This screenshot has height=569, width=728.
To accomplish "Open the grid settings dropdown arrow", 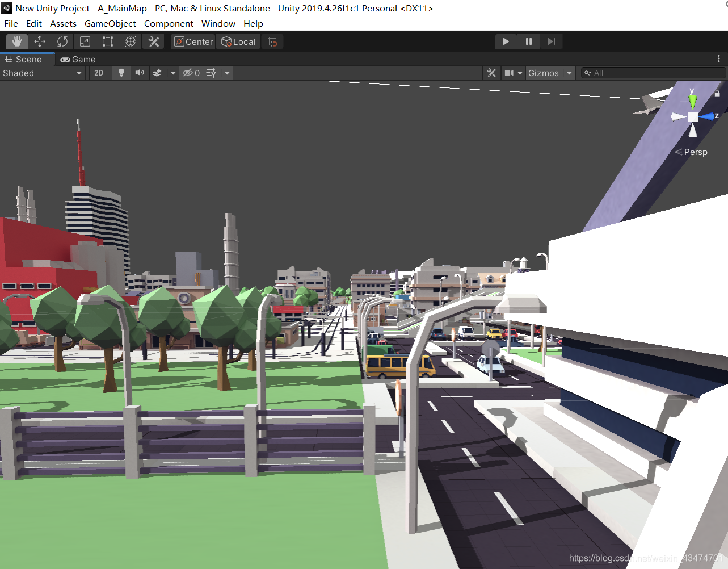I will (x=227, y=73).
